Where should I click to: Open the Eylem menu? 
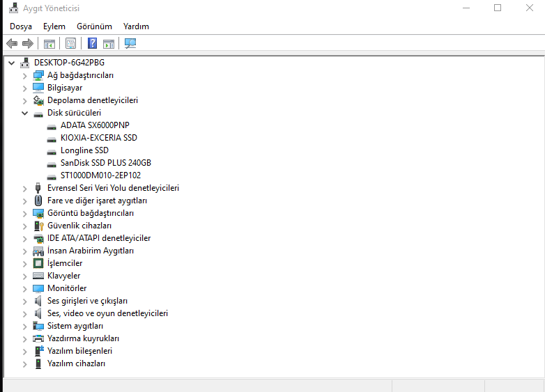tap(54, 26)
